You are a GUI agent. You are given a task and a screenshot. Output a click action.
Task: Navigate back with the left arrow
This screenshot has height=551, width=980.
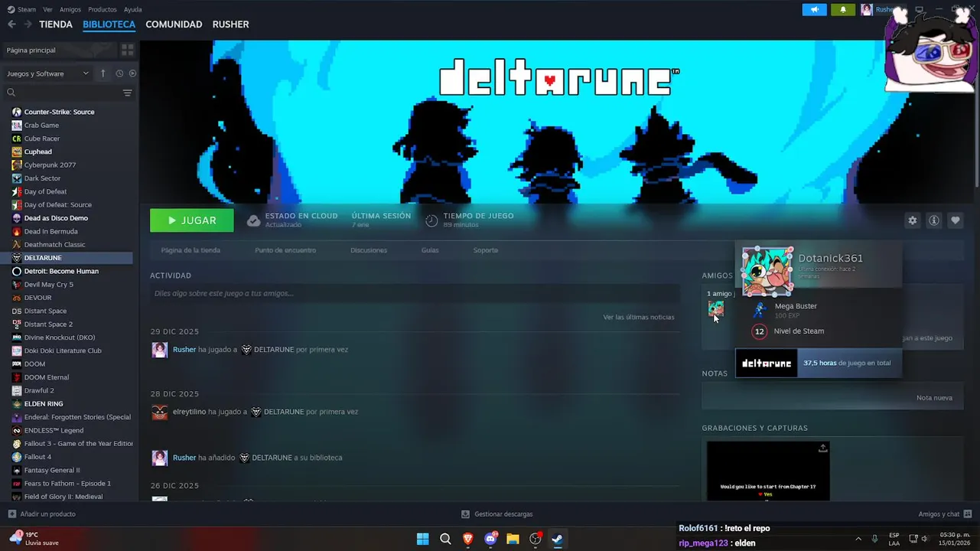(11, 24)
